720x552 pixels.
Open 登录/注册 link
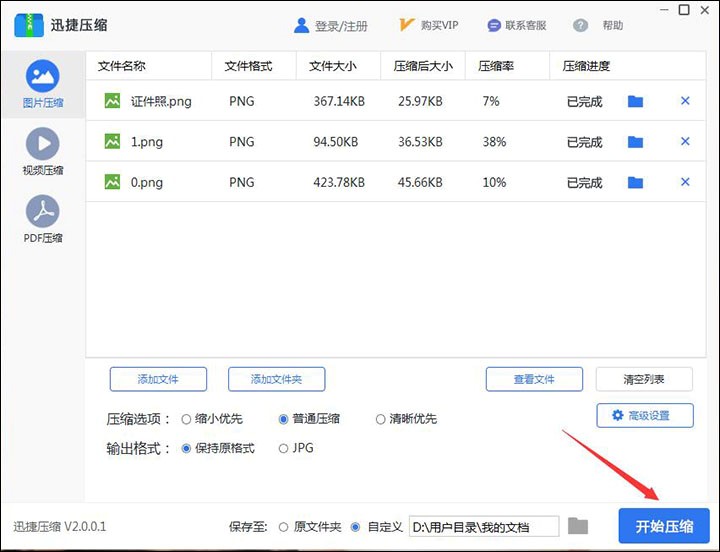pyautogui.click(x=341, y=26)
